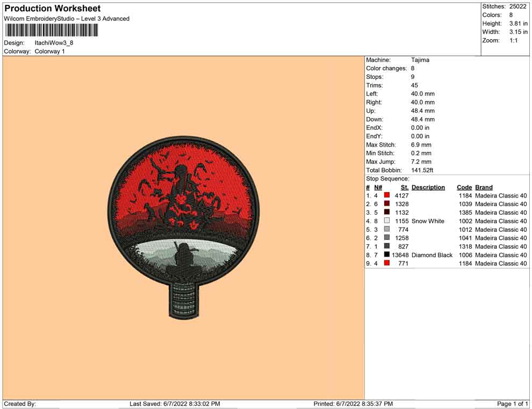Click 'Printed: 6/7/2022 8:35:37 PM'
532x409 pixels.
353,404
